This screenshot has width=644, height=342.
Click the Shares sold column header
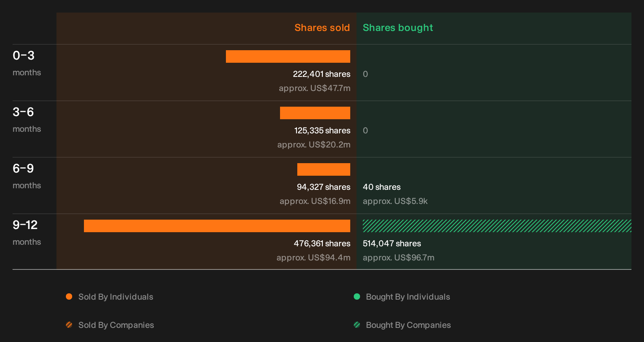[x=322, y=28]
